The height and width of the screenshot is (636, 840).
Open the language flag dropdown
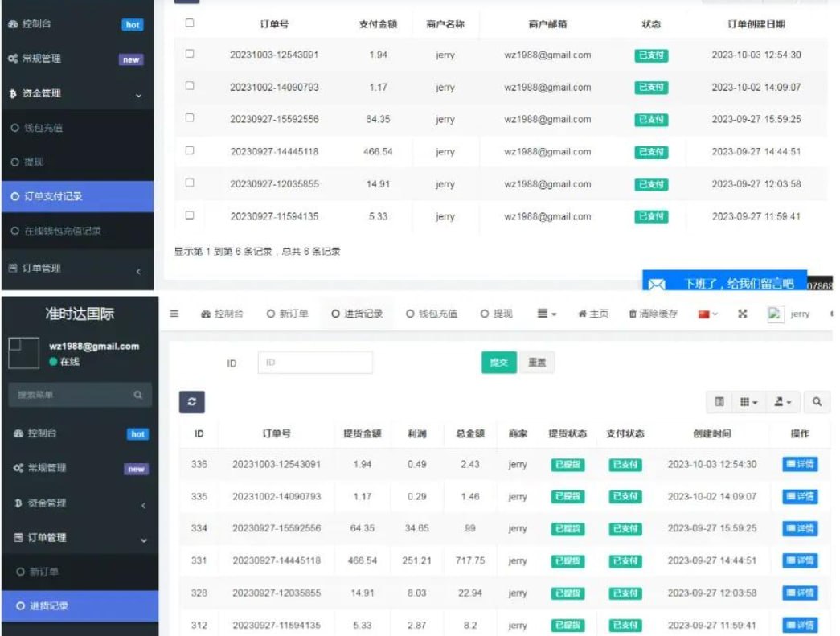click(x=707, y=314)
